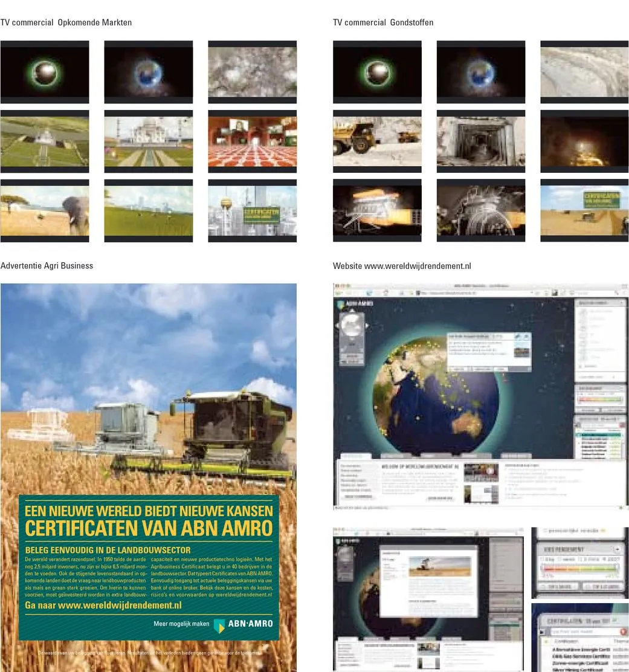
Task: Click the 'TV commercial Opkomende Markten' heading
Action: pos(66,22)
